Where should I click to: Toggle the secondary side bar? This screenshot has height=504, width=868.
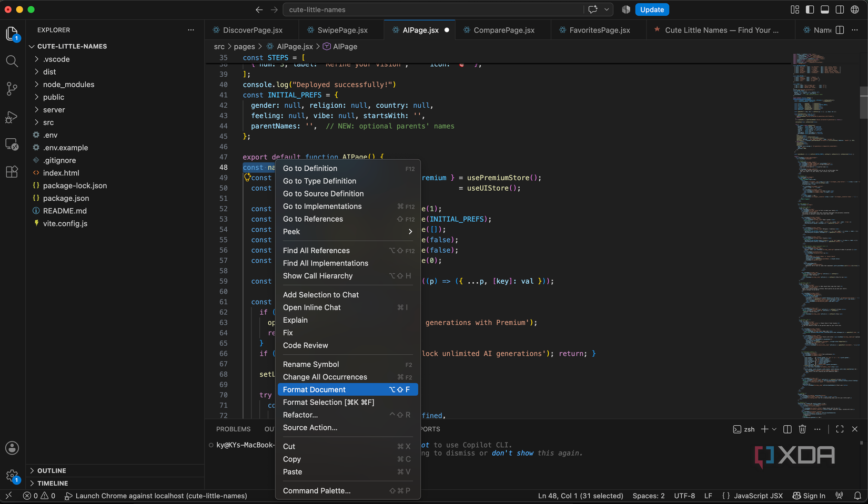[x=840, y=9]
